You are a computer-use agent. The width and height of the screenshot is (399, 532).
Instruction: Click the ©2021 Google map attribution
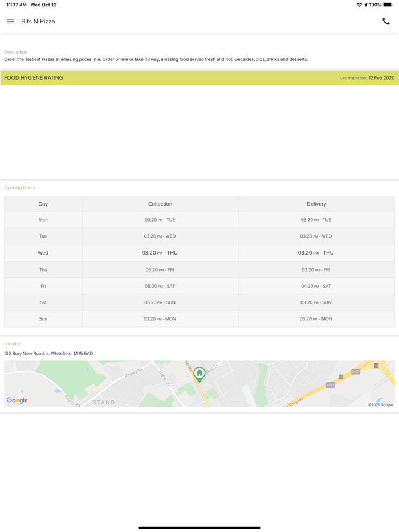[x=380, y=404]
